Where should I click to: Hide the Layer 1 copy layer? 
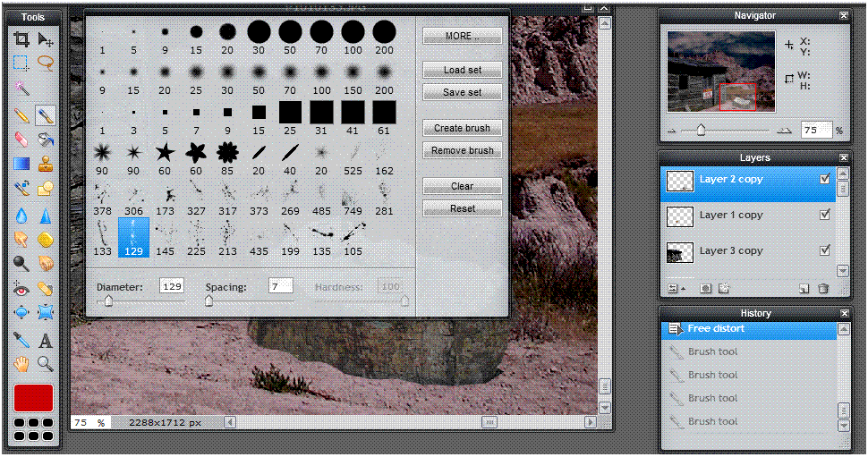coord(825,215)
